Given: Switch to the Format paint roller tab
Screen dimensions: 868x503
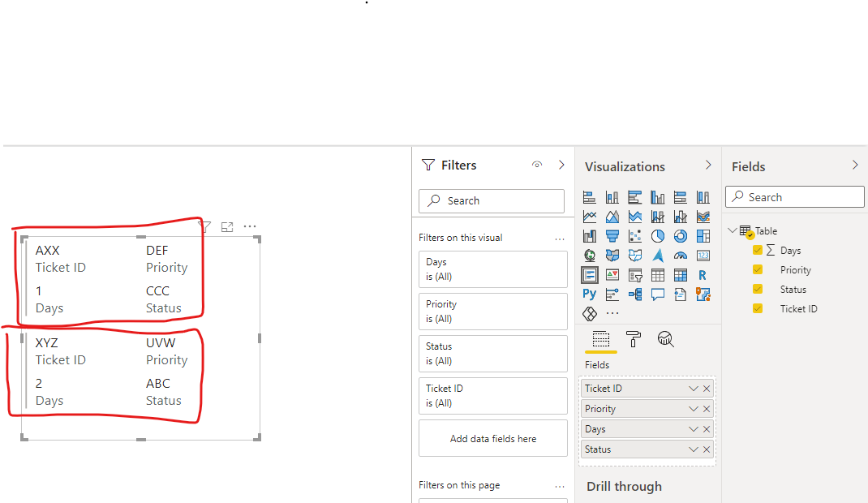Looking at the screenshot, I should tap(634, 338).
